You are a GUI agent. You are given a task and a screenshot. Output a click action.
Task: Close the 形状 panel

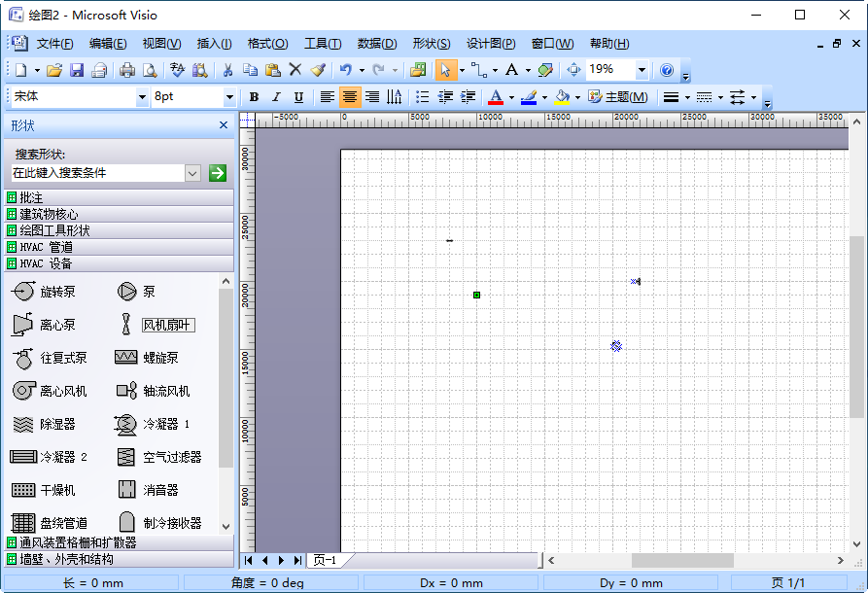(x=224, y=125)
